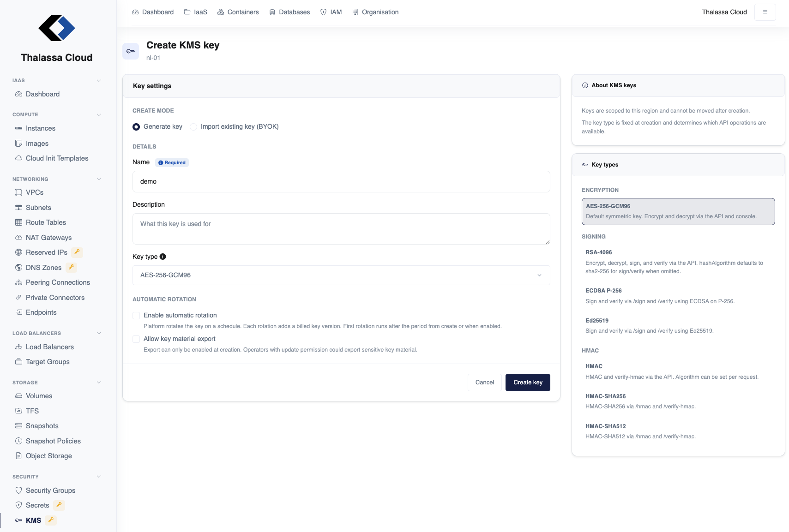The image size is (789, 532).
Task: Click the Volumes disk icon
Action: [18, 396]
